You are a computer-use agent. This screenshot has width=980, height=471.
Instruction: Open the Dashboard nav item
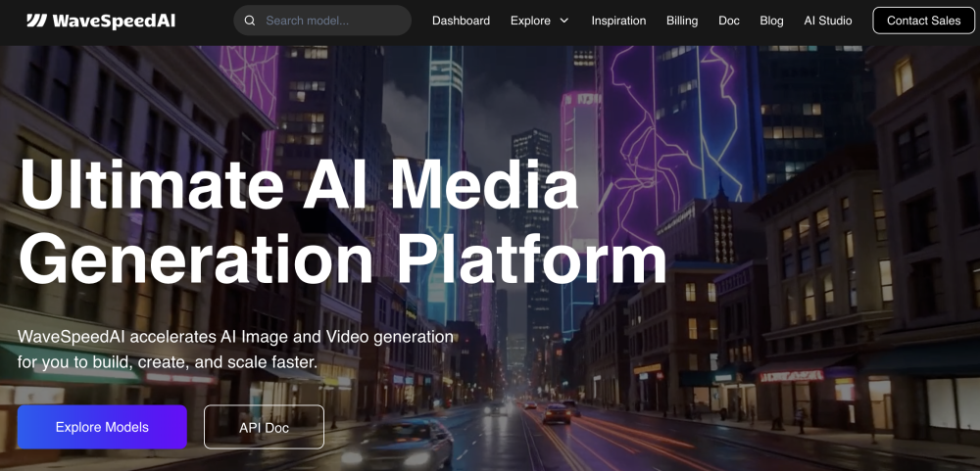coord(461,21)
